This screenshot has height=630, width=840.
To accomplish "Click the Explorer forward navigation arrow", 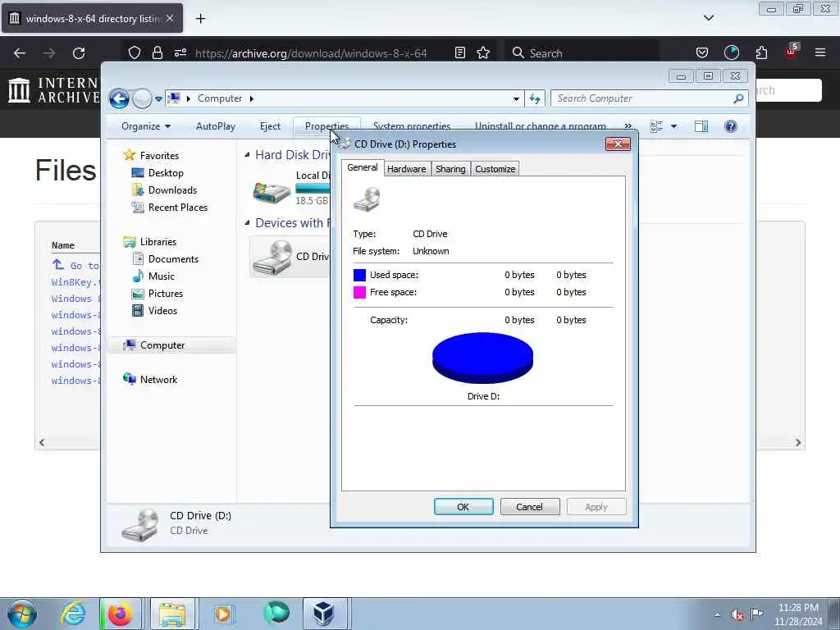I will (x=142, y=98).
